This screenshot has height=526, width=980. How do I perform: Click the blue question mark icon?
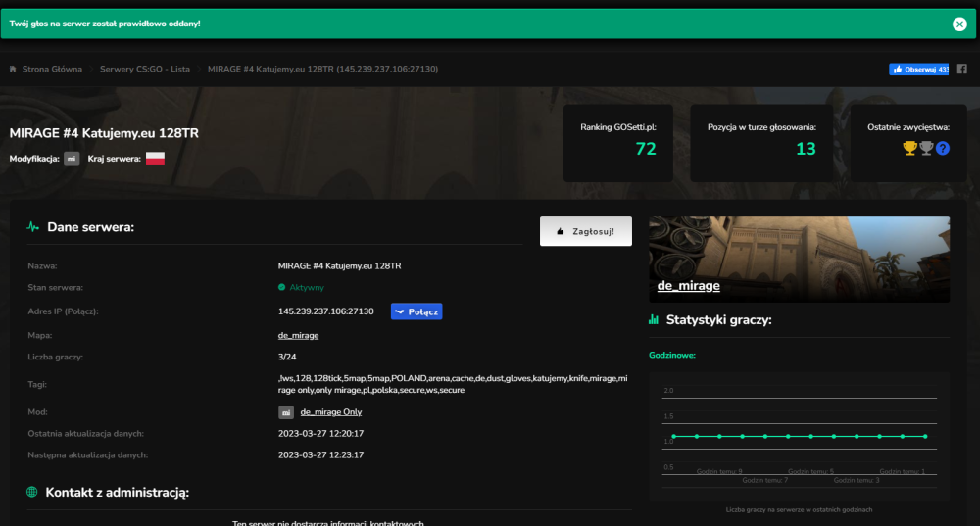(x=943, y=148)
